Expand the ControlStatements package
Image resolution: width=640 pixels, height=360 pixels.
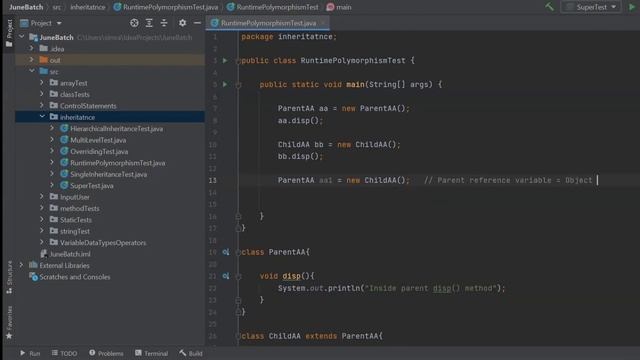tap(42, 106)
